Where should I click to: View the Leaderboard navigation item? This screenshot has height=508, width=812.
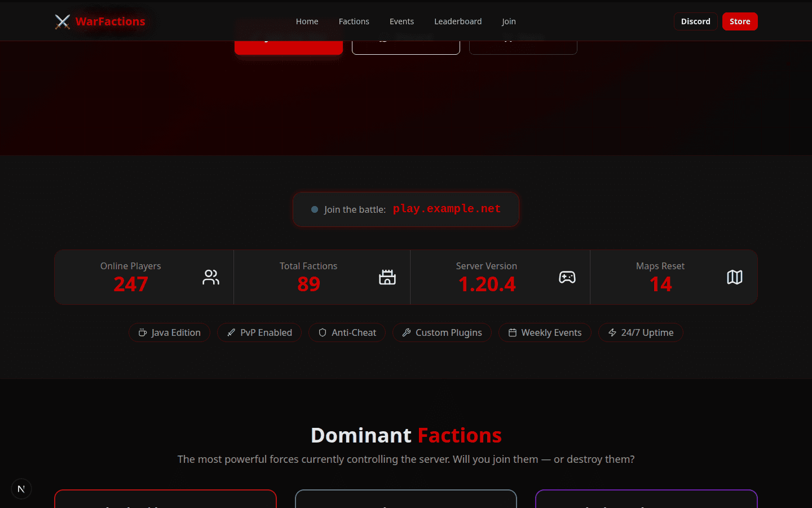457,21
